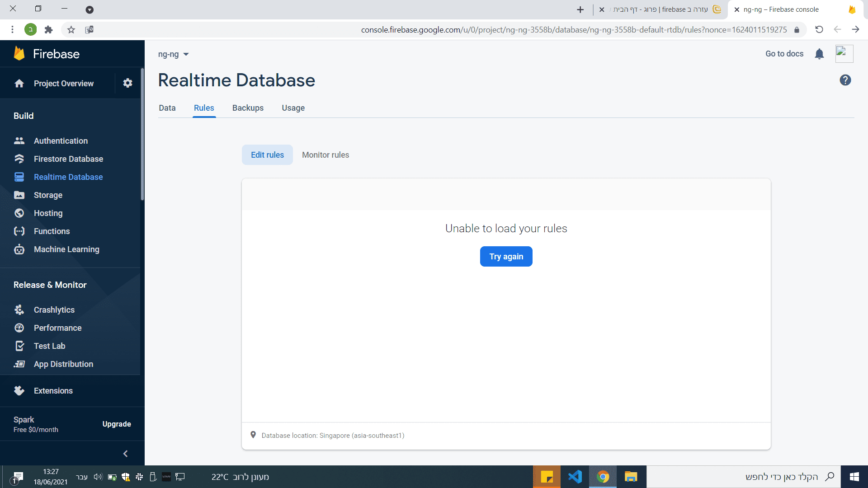Select the Monitor rules toggle

(x=325, y=155)
